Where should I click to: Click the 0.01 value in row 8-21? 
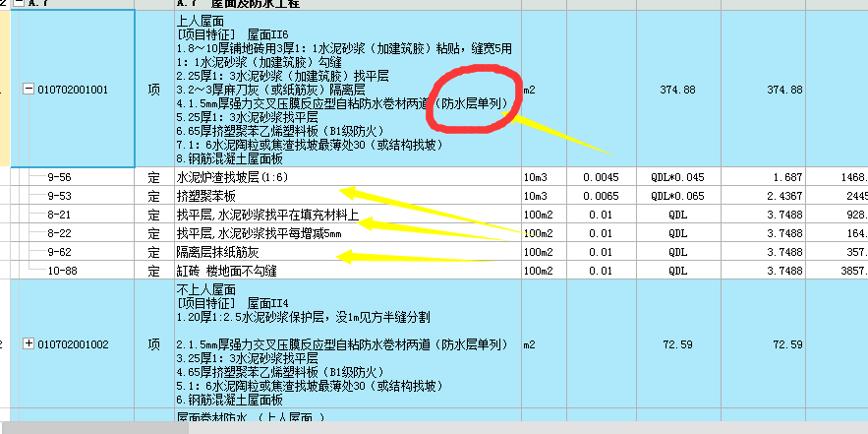click(x=601, y=216)
